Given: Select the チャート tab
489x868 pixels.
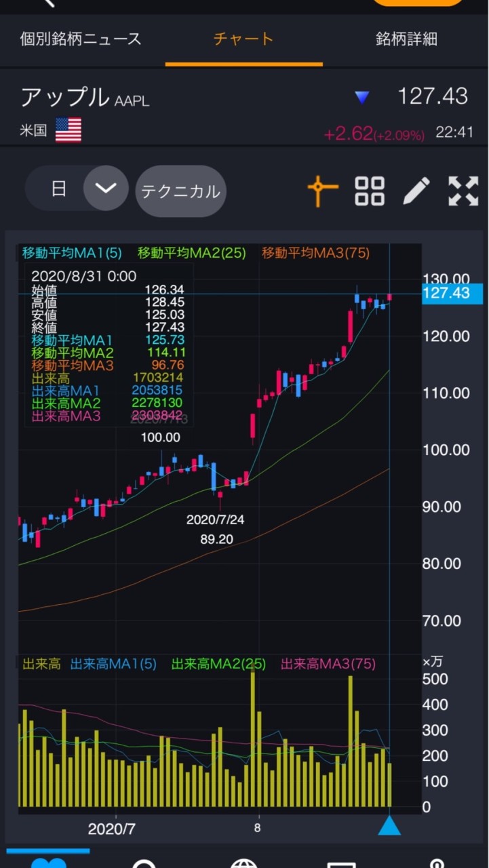Looking at the screenshot, I should click(x=243, y=39).
